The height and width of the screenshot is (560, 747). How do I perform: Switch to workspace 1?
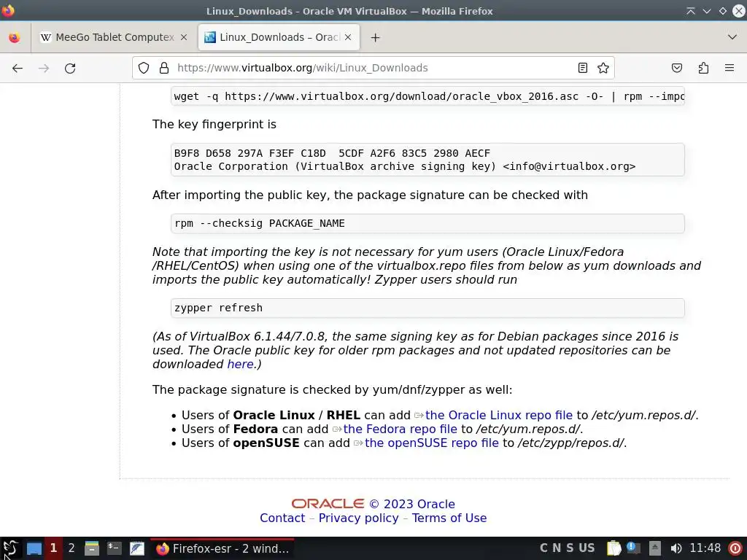click(x=53, y=548)
